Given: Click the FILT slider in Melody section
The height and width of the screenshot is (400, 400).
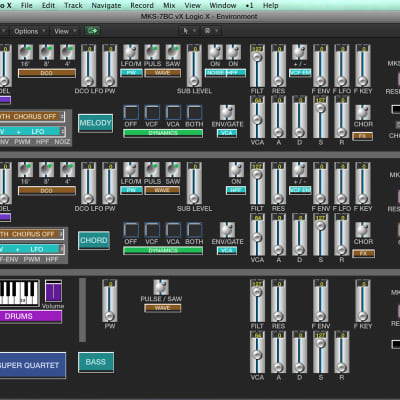Looking at the screenshot, I should click(257, 66).
